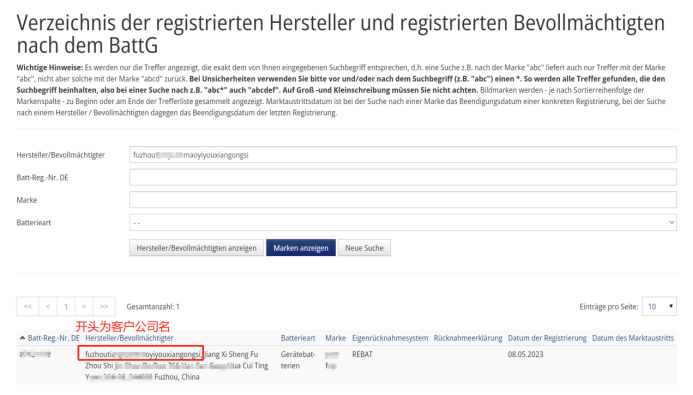Sort by Datum des Marktaustritts column
This screenshot has width=693, height=395.
[633, 338]
